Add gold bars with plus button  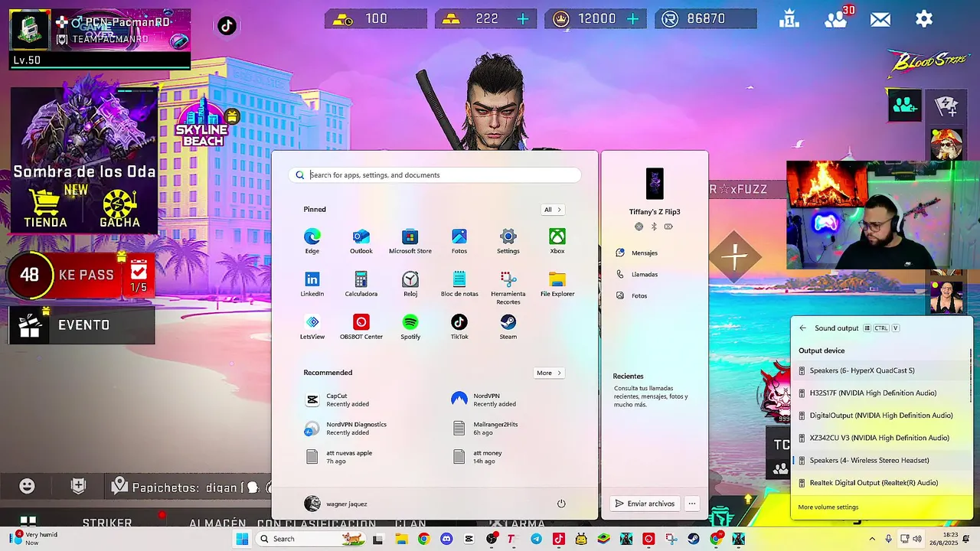(523, 19)
